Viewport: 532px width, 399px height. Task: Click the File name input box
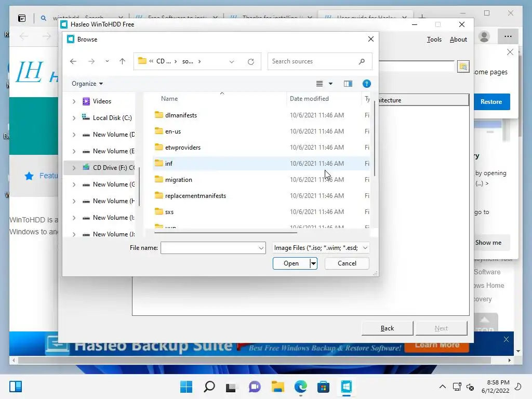click(x=209, y=248)
